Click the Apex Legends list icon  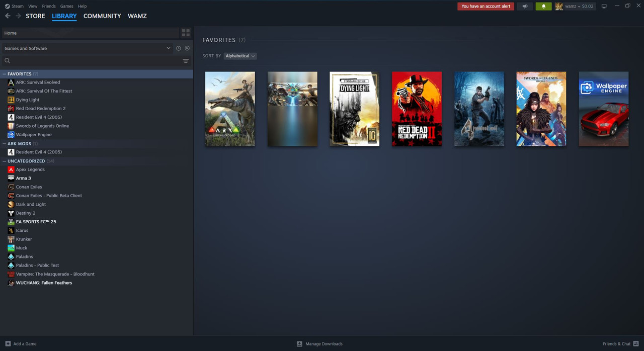click(11, 169)
